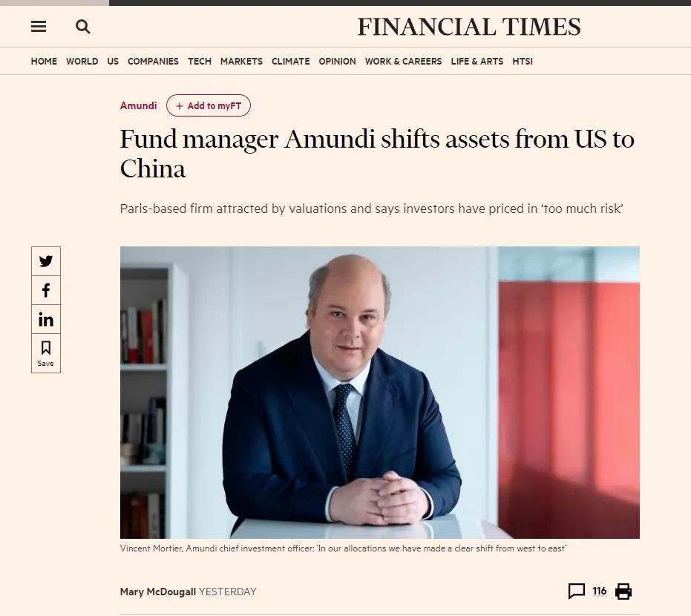Share article on Twitter
691x616 pixels.
pos(46,261)
